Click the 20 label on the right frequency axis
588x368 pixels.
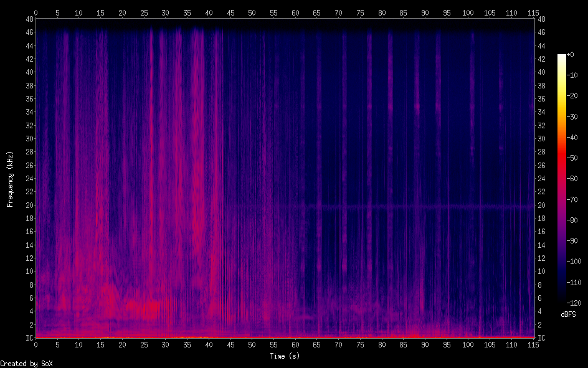[541, 205]
